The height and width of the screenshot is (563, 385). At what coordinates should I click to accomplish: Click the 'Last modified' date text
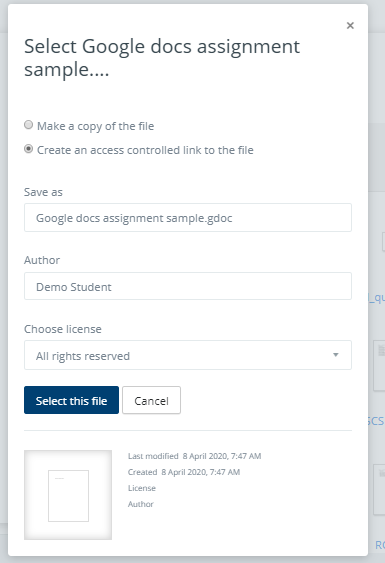(x=194, y=456)
